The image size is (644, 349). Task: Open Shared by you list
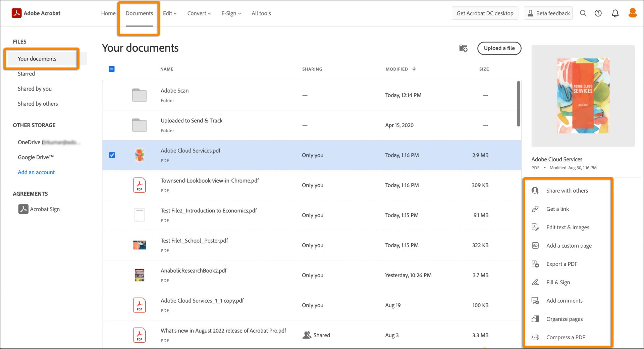(x=35, y=89)
